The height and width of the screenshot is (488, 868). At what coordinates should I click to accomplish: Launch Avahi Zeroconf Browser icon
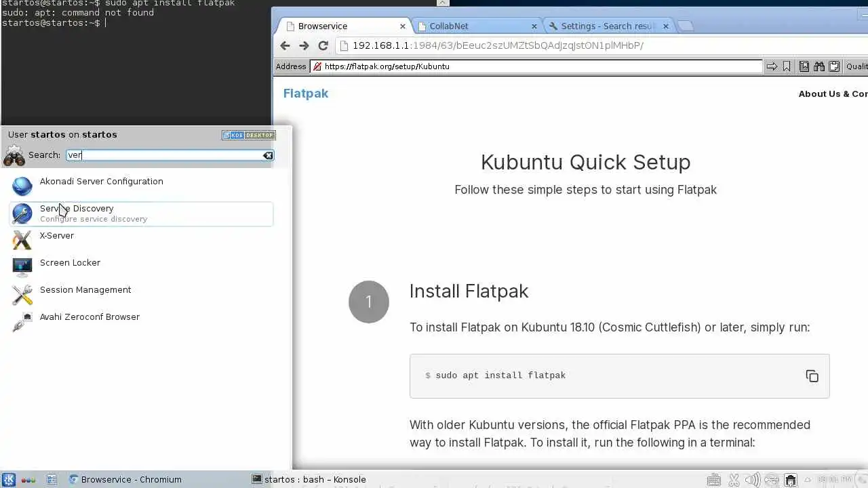[22, 322]
